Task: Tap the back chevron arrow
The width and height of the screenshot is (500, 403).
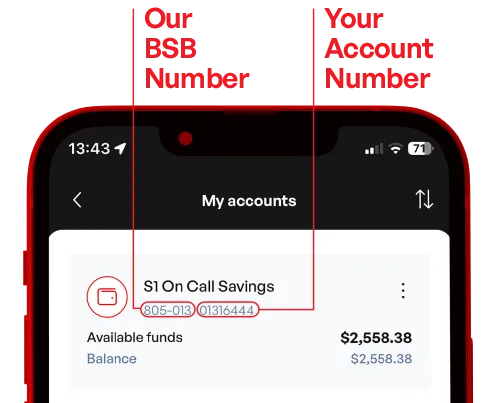Action: (x=77, y=200)
